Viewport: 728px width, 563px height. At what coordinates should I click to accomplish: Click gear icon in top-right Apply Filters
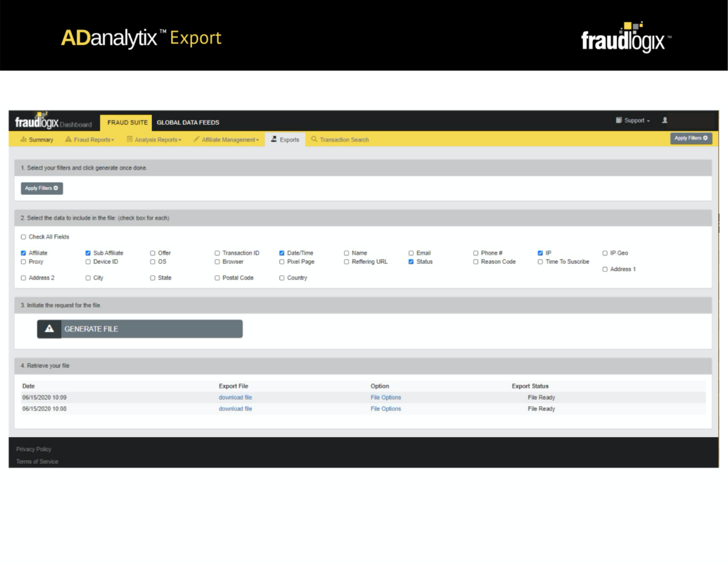pos(705,138)
